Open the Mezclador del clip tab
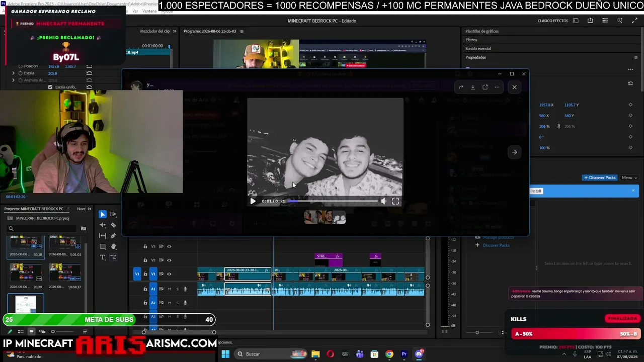 pyautogui.click(x=155, y=31)
